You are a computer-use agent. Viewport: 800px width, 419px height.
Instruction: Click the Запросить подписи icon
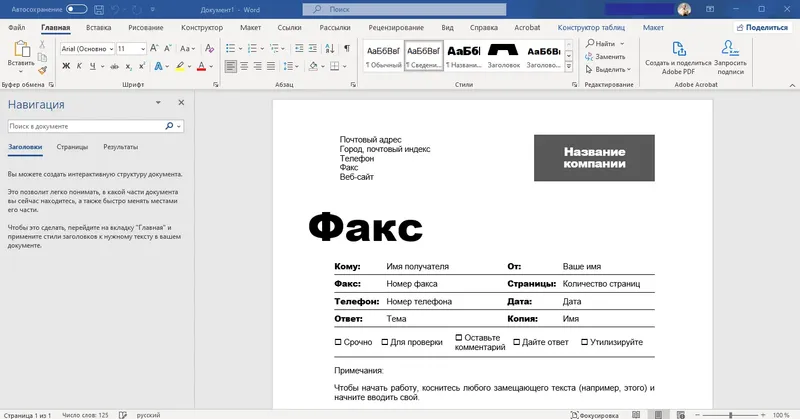coord(730,58)
